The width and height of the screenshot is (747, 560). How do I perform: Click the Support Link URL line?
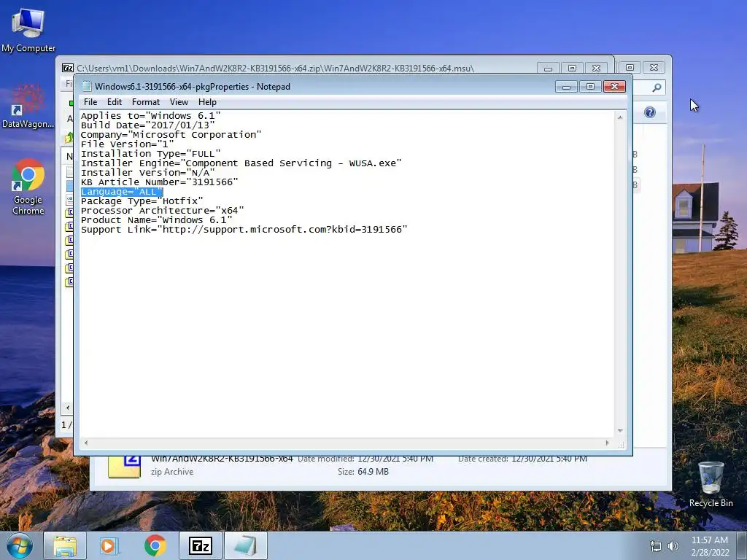pyautogui.click(x=244, y=230)
